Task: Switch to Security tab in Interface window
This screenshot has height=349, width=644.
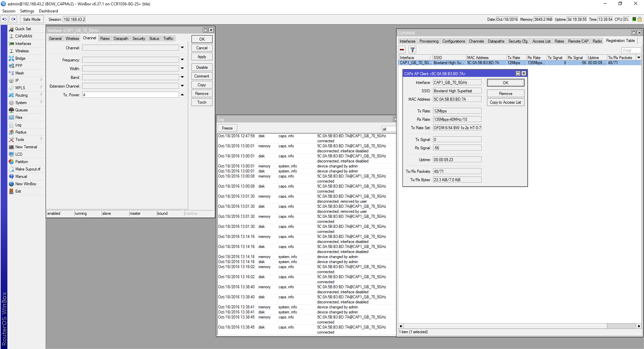Action: [x=139, y=39]
